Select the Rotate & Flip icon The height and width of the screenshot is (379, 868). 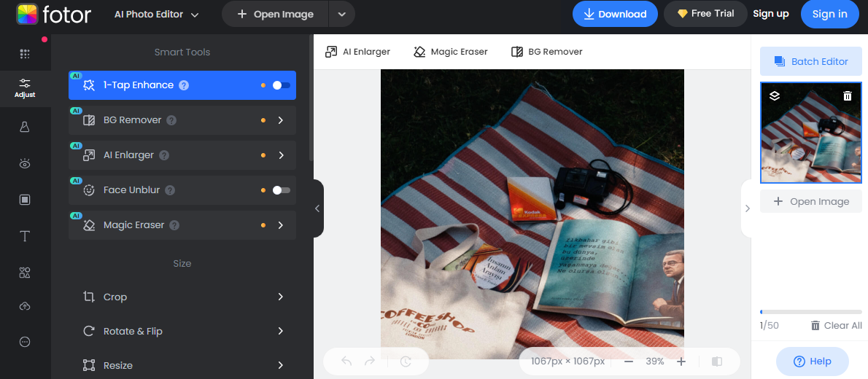click(x=88, y=331)
